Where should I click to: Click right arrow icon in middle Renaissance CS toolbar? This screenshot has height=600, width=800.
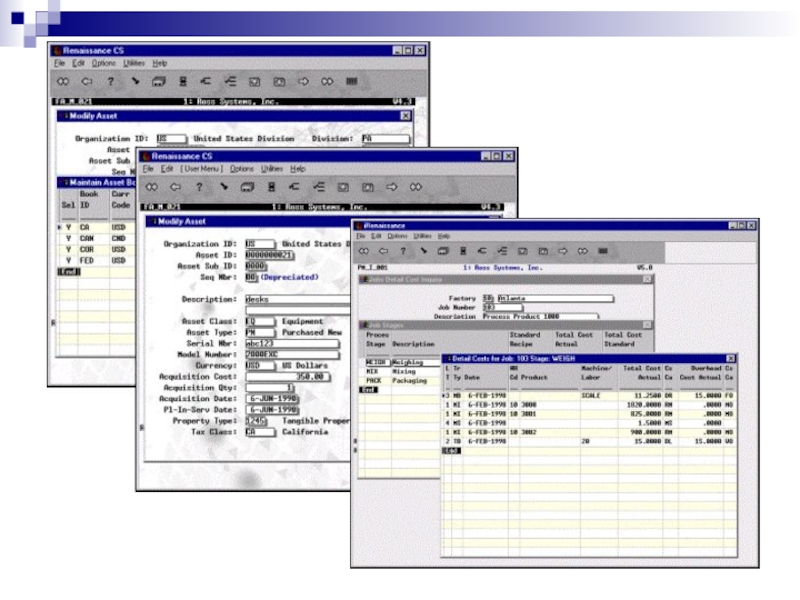[x=391, y=187]
